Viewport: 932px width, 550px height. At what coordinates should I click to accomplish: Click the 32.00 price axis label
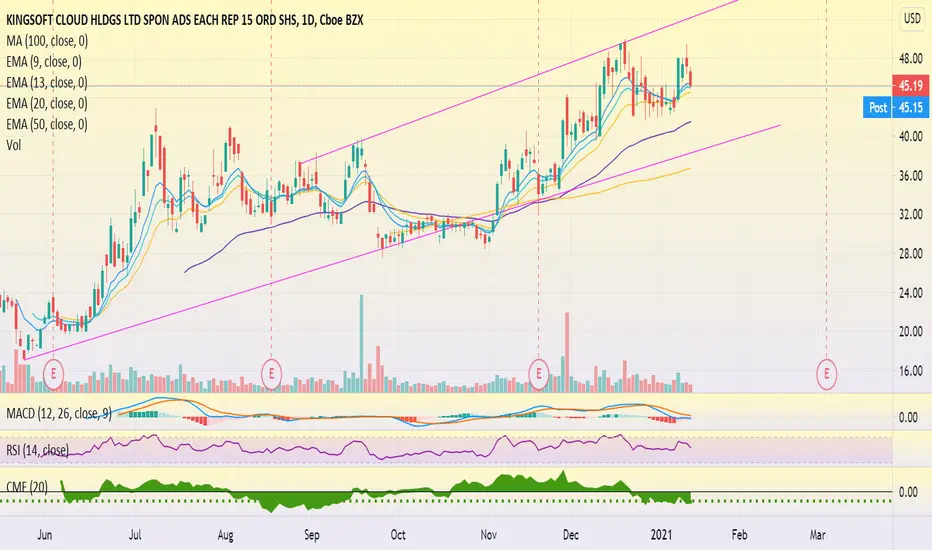click(910, 215)
